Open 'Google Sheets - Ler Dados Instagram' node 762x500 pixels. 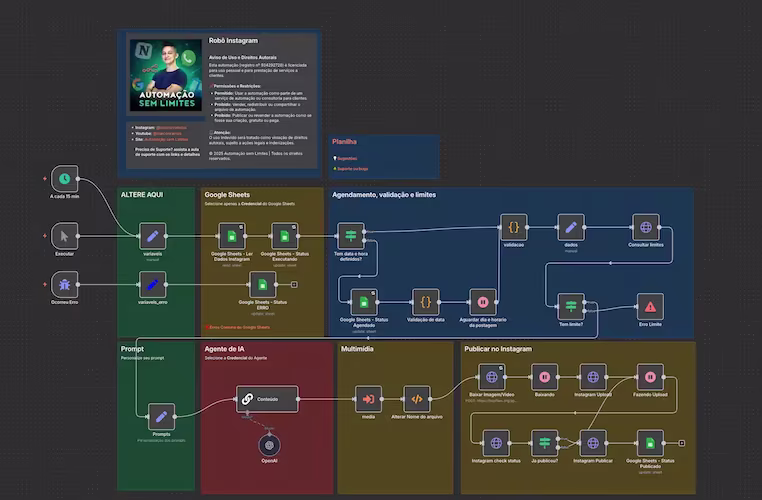(231, 237)
